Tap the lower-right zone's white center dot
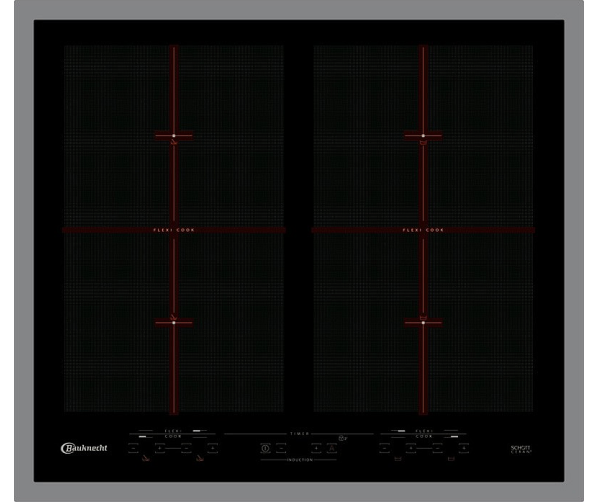This screenshot has width=598, height=502. [423, 323]
